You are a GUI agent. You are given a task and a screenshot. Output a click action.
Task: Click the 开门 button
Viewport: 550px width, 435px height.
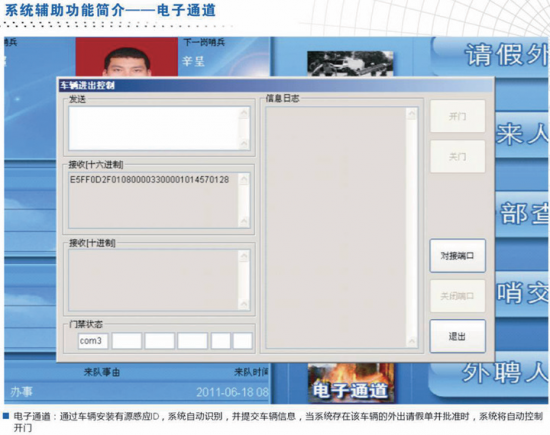tap(458, 116)
